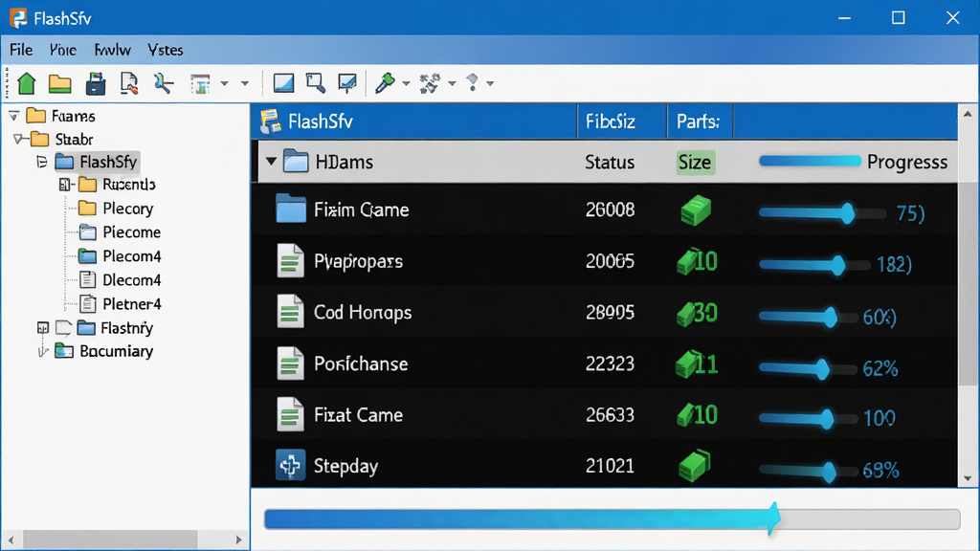Viewport: 980px width, 551px height.
Task: Click the green pin toolbar icon
Action: coord(385,83)
